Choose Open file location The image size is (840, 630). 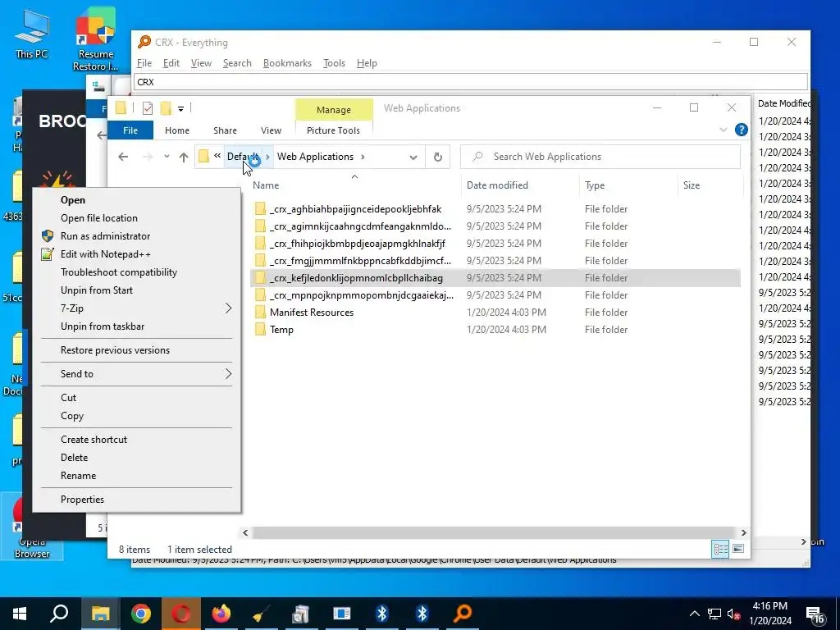[137, 218]
